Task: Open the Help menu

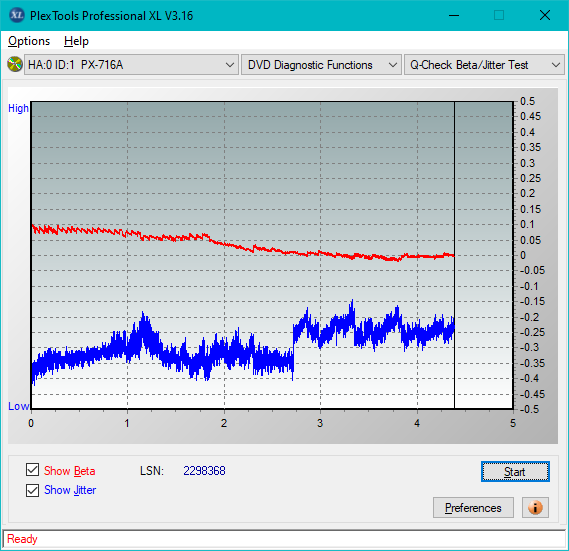Action: point(76,41)
